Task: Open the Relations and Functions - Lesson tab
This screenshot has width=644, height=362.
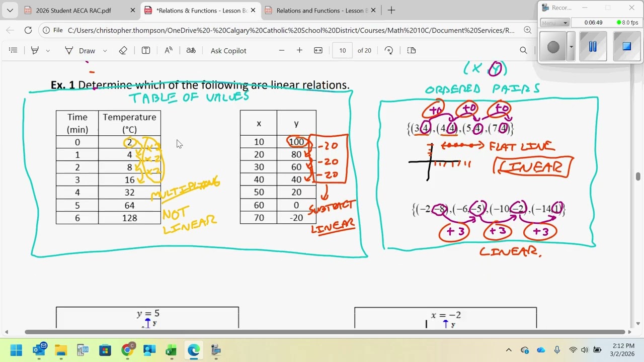Action: click(322, 10)
